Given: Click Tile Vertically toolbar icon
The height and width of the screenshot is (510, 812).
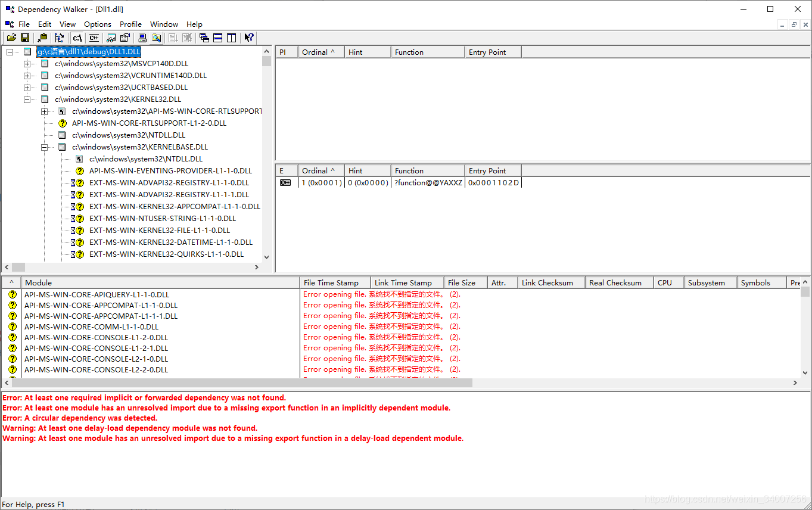Looking at the screenshot, I should (232, 38).
